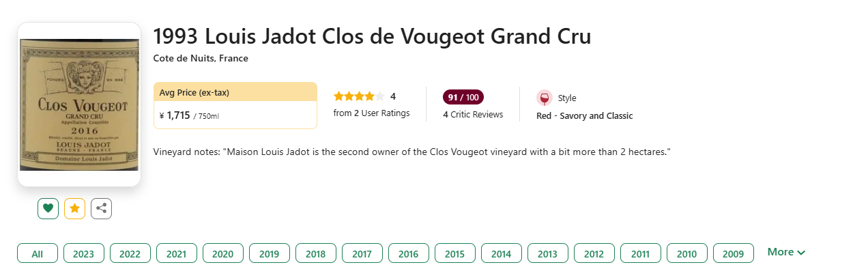
Task: Open the Red - Savory and Classic style link
Action: coord(585,116)
